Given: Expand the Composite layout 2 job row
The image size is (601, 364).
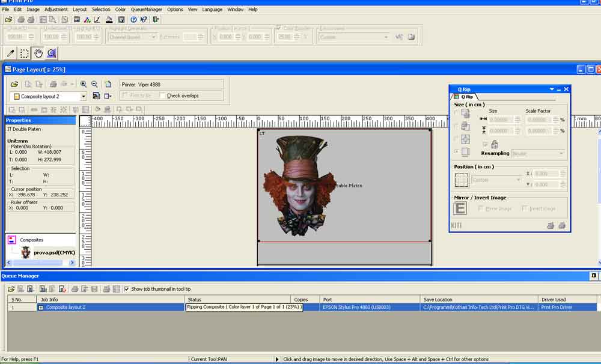Looking at the screenshot, I should click(x=41, y=308).
